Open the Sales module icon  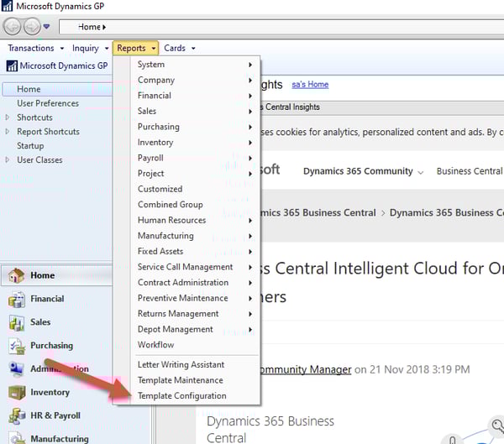point(16,322)
